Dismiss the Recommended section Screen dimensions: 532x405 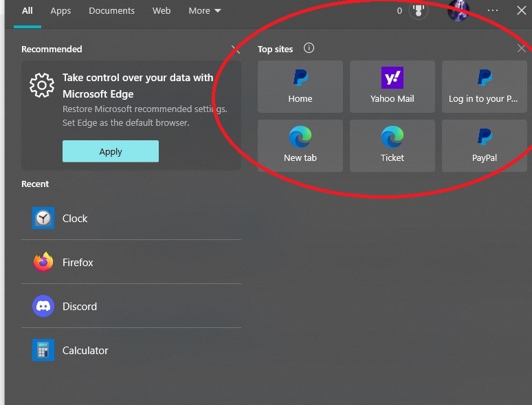click(236, 50)
